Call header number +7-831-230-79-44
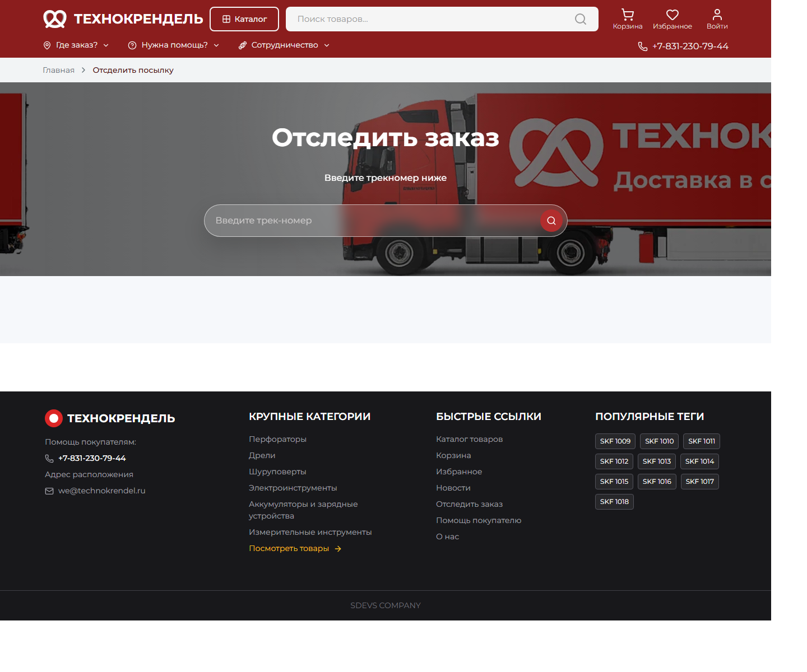 click(x=690, y=46)
